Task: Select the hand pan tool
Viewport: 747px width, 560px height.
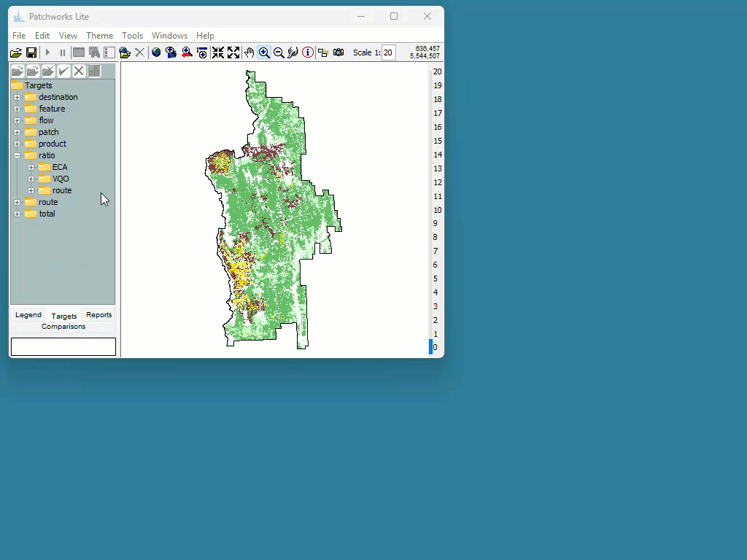Action: (249, 52)
